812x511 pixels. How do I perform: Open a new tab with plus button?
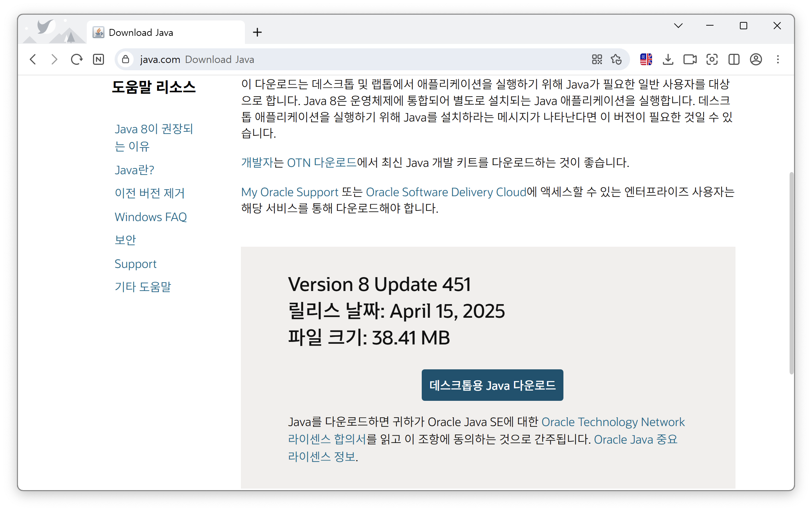click(x=257, y=32)
